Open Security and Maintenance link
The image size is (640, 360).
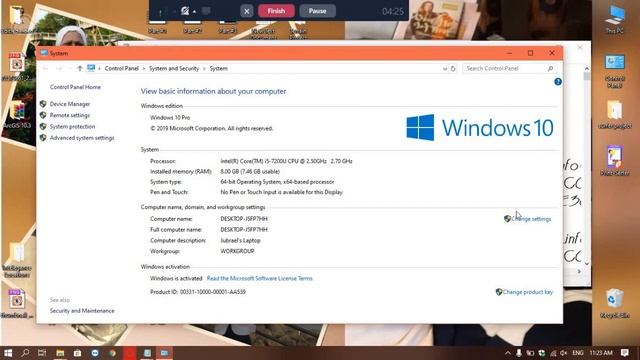click(82, 311)
